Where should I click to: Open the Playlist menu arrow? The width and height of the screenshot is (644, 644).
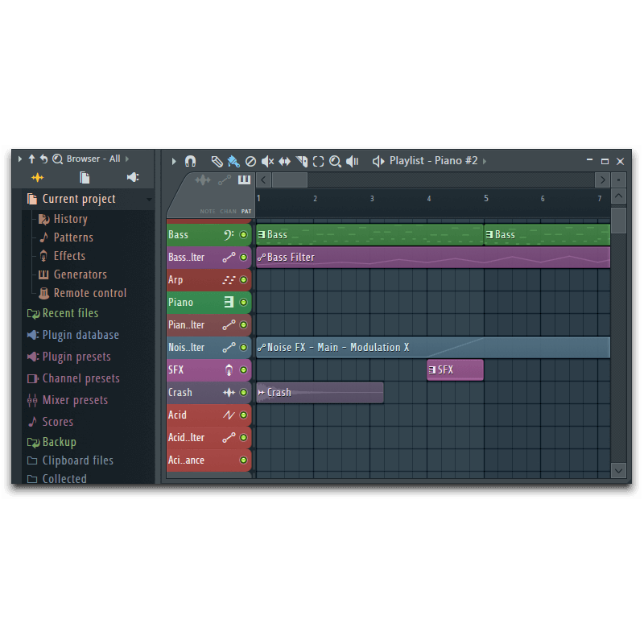click(486, 160)
